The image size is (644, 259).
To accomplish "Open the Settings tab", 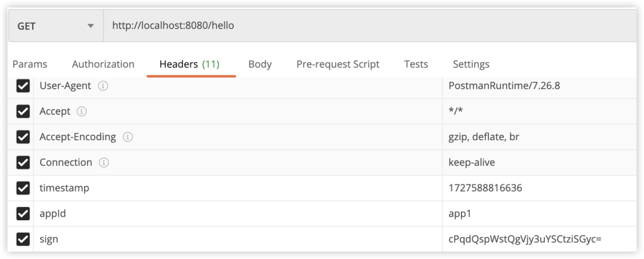I will [x=471, y=64].
